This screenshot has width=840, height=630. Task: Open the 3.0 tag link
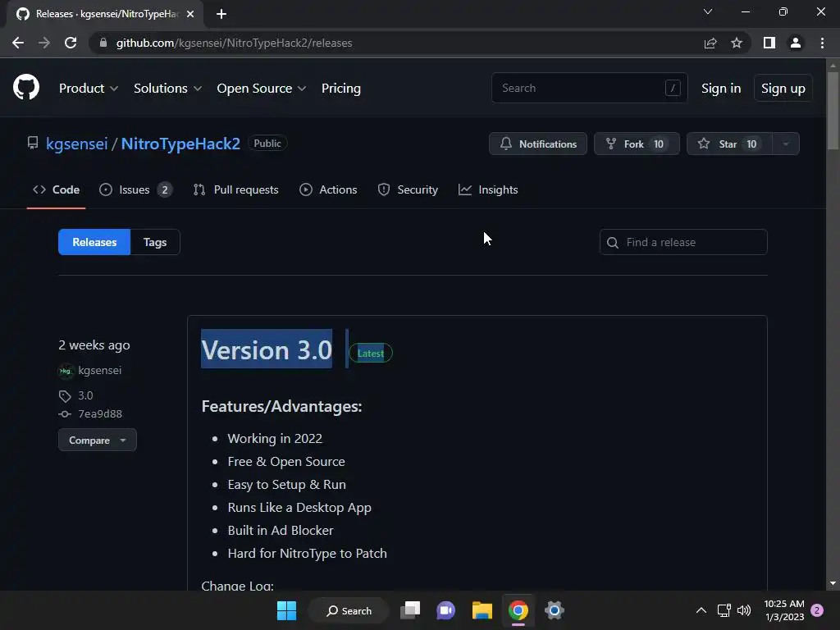pyautogui.click(x=85, y=395)
